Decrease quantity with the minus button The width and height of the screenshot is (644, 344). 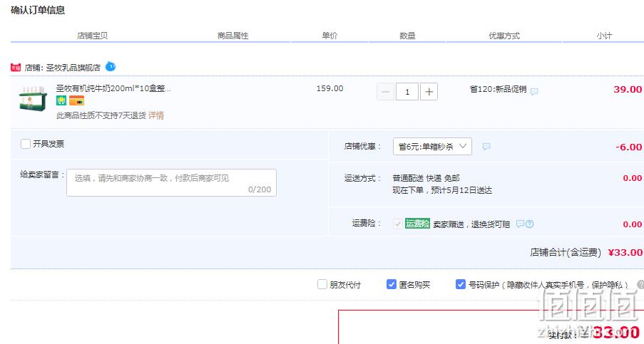[385, 91]
